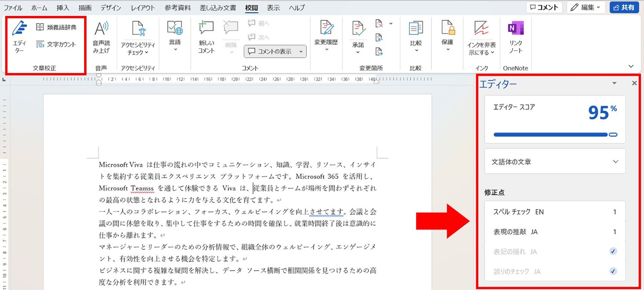
Task: Open the 編集 mode dropdown
Action: 586,7
